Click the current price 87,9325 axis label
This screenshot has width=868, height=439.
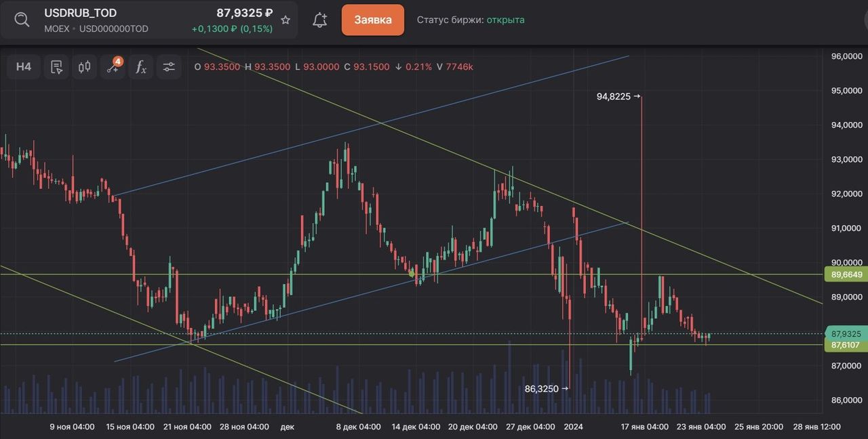(x=846, y=334)
